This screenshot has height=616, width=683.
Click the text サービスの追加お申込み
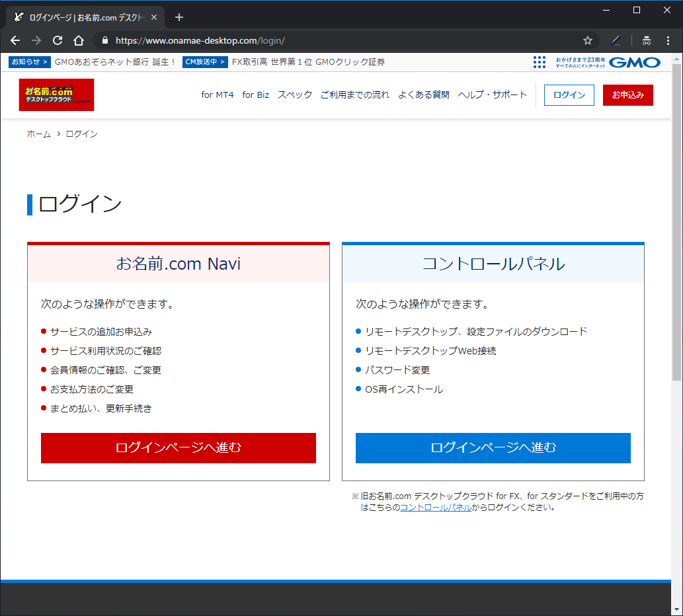[x=101, y=332]
